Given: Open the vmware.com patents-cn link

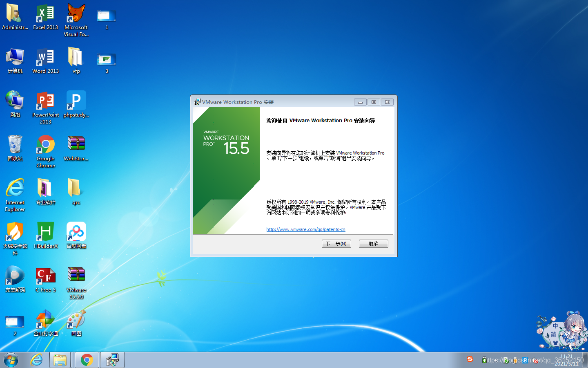Looking at the screenshot, I should [x=306, y=229].
